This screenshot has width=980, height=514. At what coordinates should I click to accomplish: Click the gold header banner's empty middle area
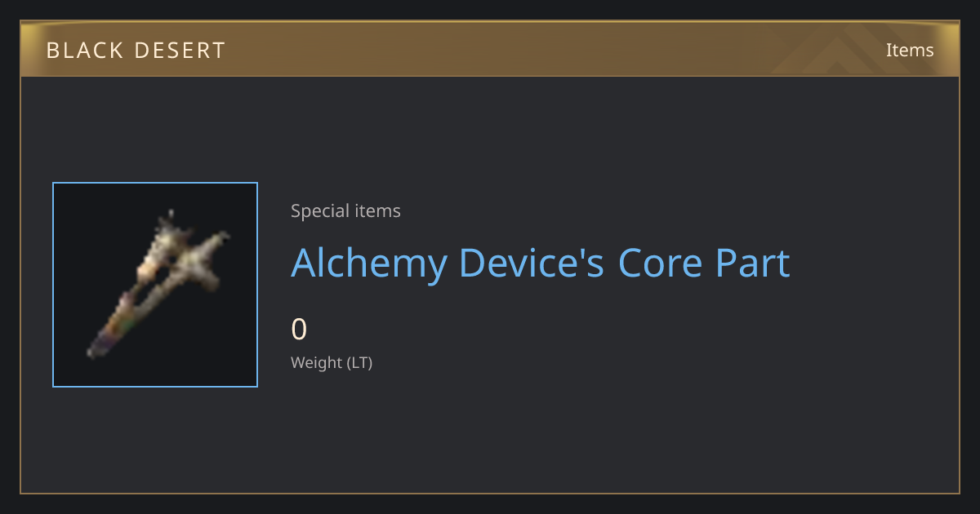click(490, 50)
